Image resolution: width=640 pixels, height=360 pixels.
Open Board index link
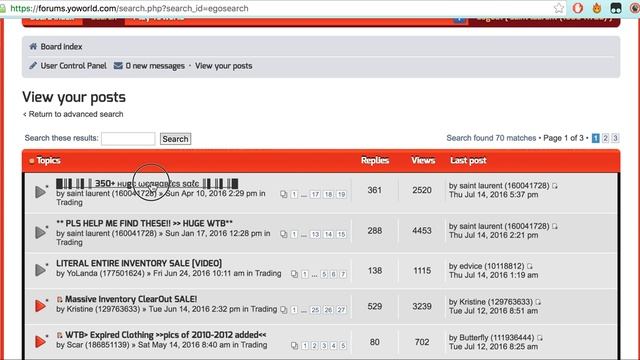61,47
